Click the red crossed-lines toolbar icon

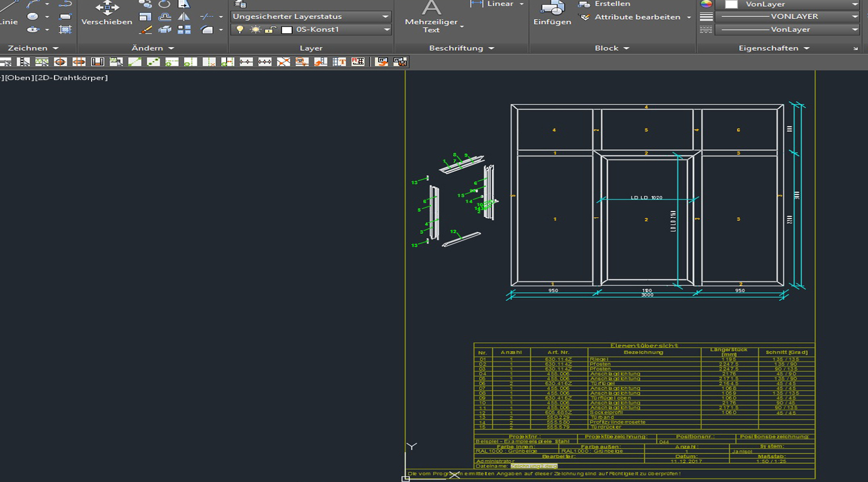coord(284,62)
